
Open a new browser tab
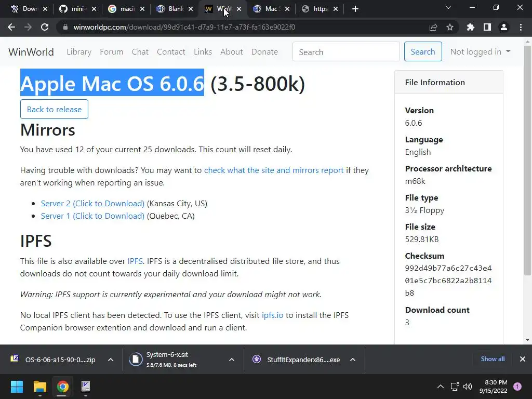point(355,9)
